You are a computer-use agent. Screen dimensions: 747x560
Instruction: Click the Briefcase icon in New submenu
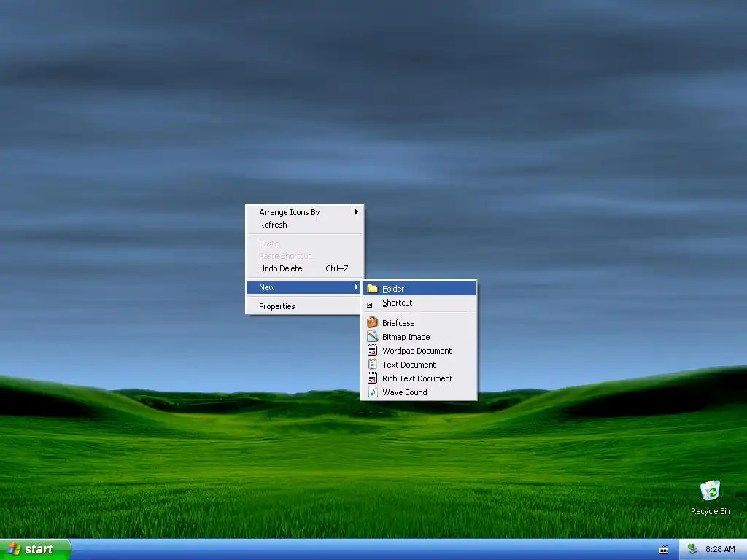click(x=373, y=322)
